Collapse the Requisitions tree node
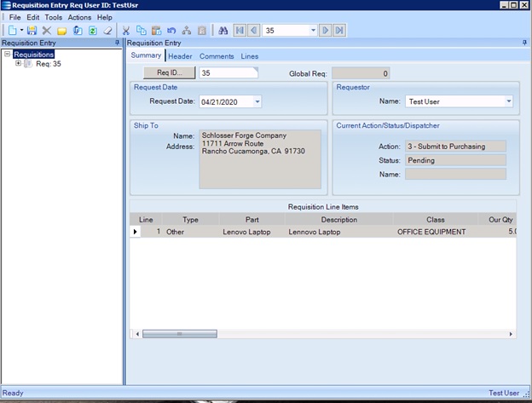The width and height of the screenshot is (532, 403). pyautogui.click(x=7, y=54)
